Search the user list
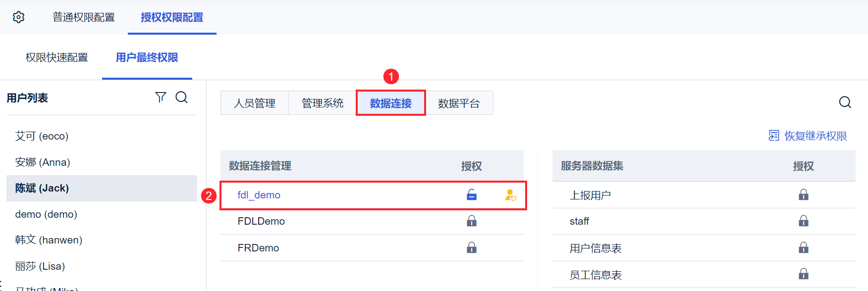The image size is (868, 291). click(182, 97)
